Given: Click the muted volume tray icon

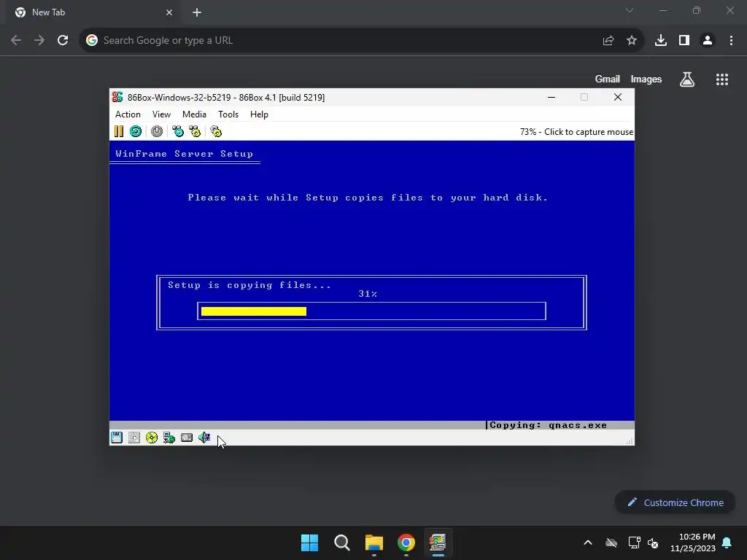Looking at the screenshot, I should tap(653, 542).
